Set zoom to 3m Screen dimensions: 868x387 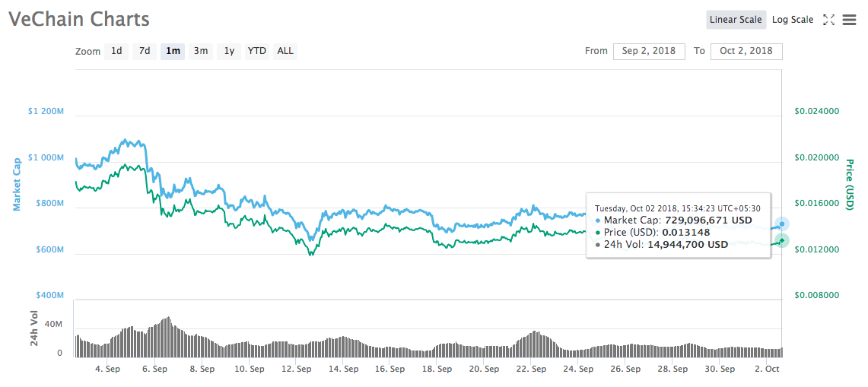200,51
